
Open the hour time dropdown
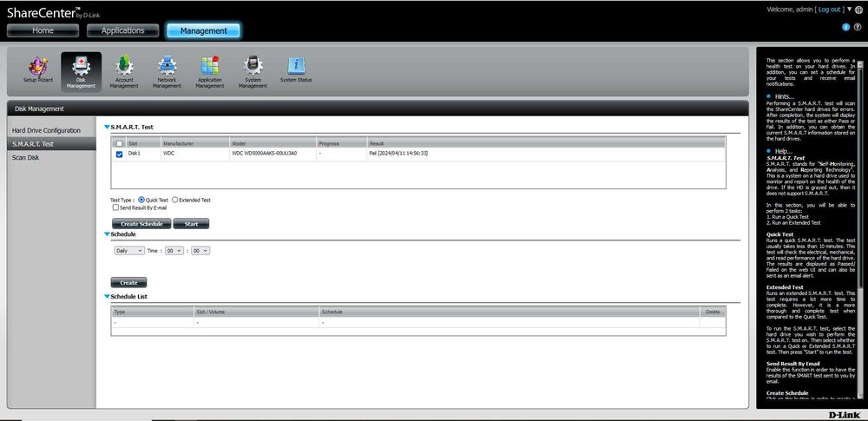coord(174,251)
